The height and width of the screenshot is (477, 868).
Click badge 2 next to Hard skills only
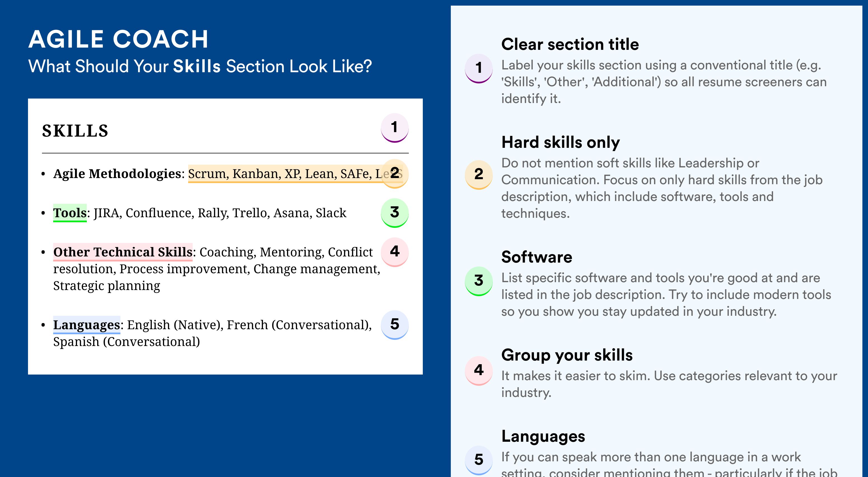479,174
